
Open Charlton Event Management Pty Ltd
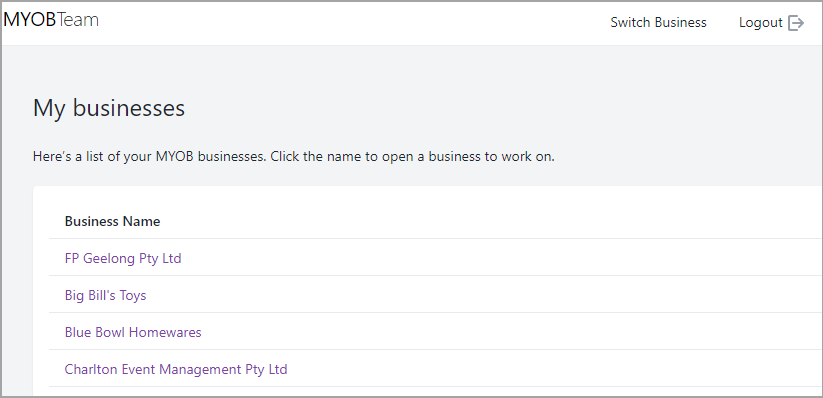tap(176, 370)
